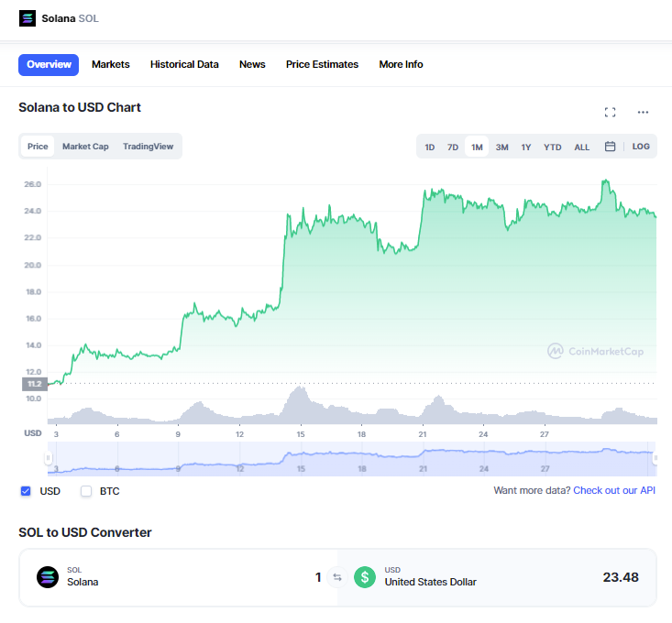This screenshot has width=672, height=623.
Task: Select the Market Cap chart view
Action: [85, 147]
